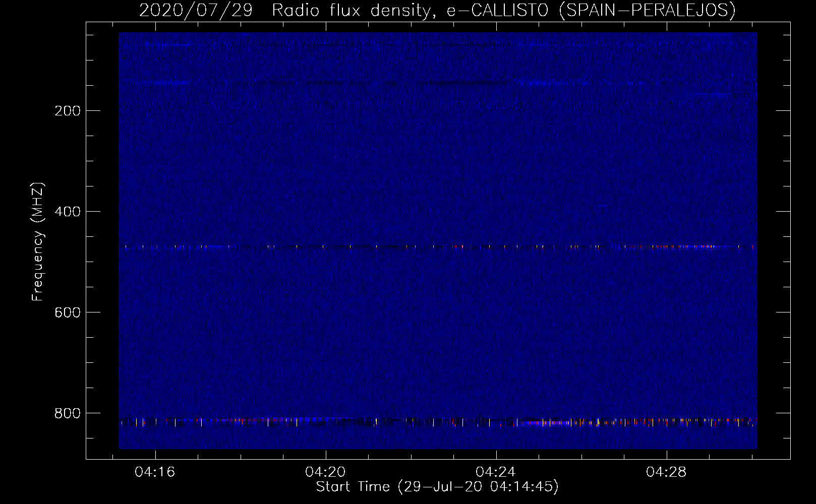This screenshot has width=816, height=504.
Task: Click the horizontal interference line near 470 MHz
Action: coord(438,247)
